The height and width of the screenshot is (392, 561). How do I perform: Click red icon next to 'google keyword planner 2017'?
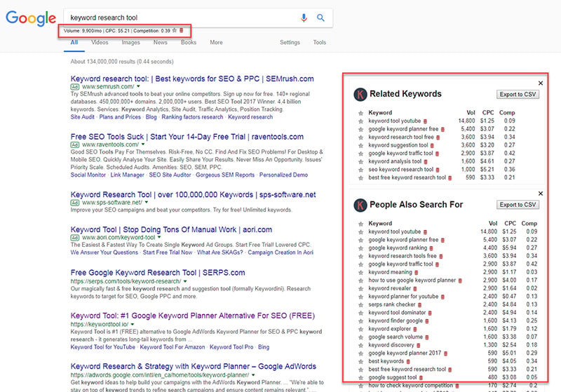click(x=445, y=353)
